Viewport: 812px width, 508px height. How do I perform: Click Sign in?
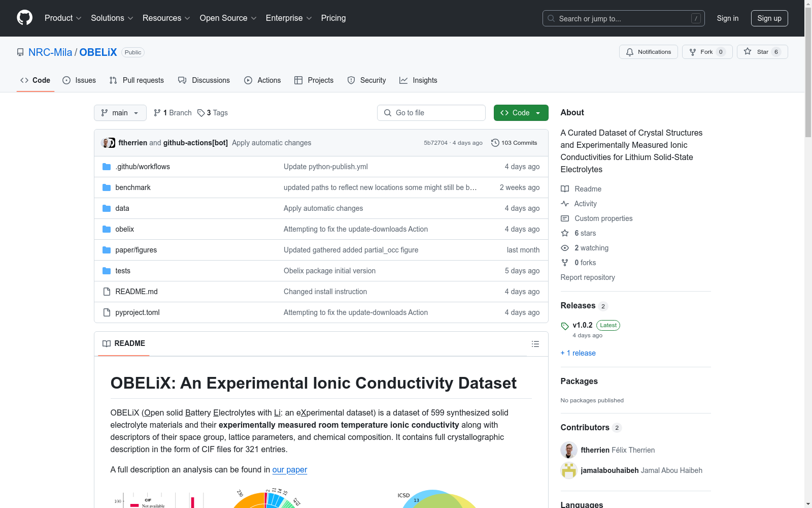pyautogui.click(x=728, y=18)
